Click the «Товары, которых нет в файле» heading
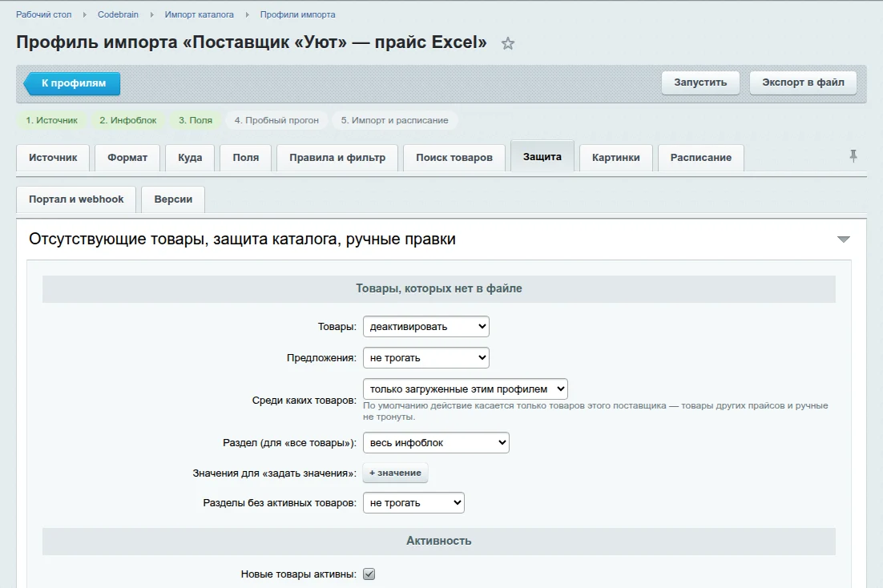 (438, 288)
